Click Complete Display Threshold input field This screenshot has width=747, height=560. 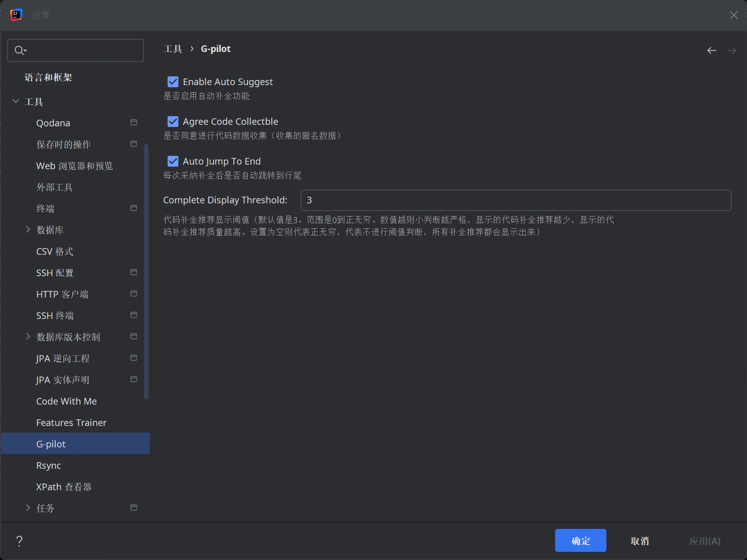click(x=516, y=200)
